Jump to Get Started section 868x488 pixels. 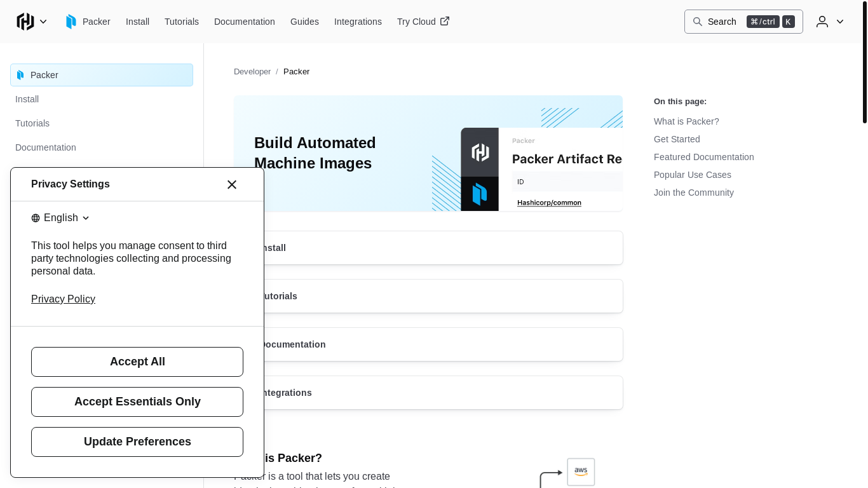click(677, 139)
